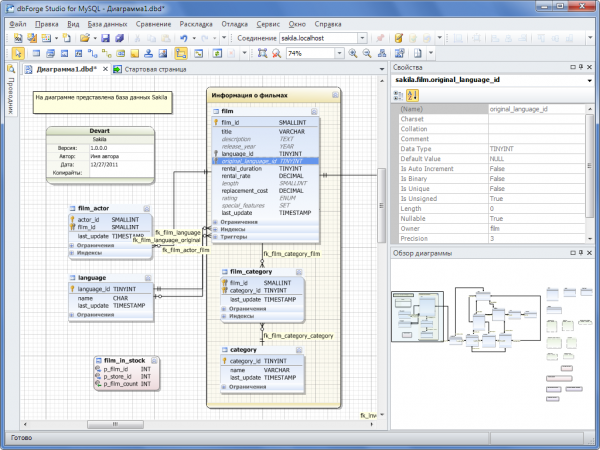600x450 pixels.
Task: Toggle Categorized view in Properties panel
Action: 398,95
